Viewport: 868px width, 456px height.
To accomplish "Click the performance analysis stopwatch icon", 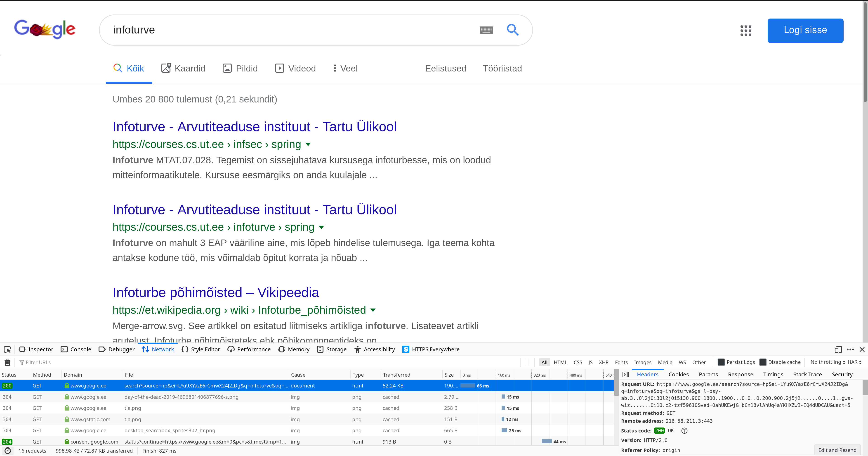I will (8, 451).
